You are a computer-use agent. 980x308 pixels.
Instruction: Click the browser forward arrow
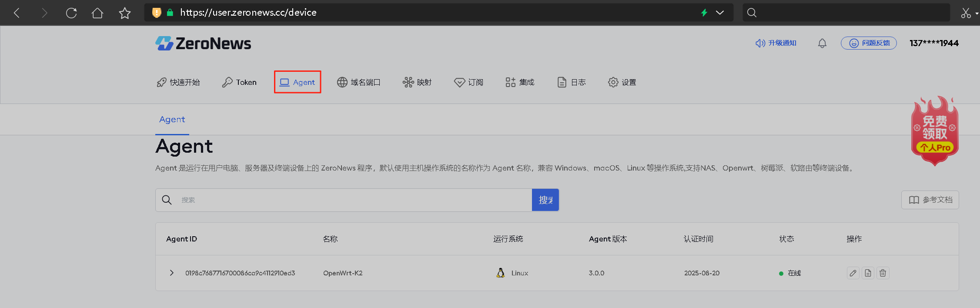44,13
